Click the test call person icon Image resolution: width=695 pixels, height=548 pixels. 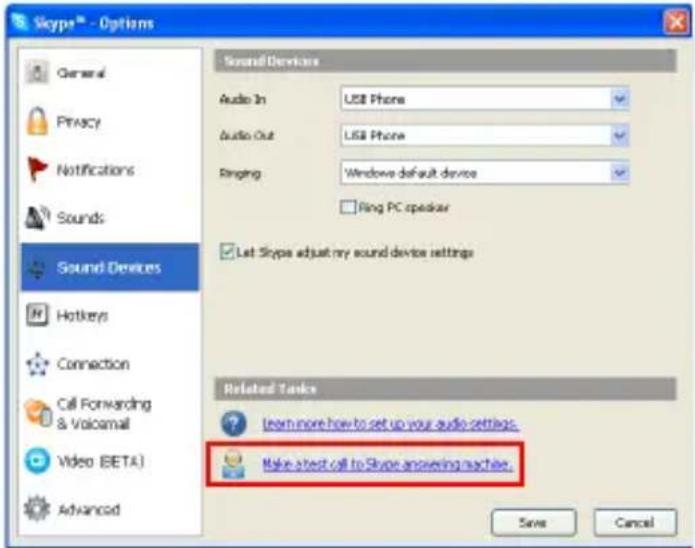point(233,464)
